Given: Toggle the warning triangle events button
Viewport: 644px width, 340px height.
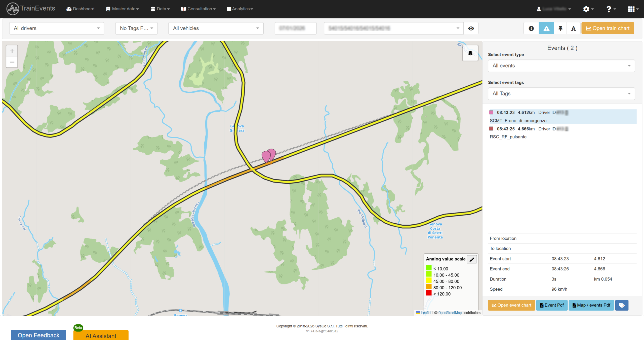Looking at the screenshot, I should 546,28.
